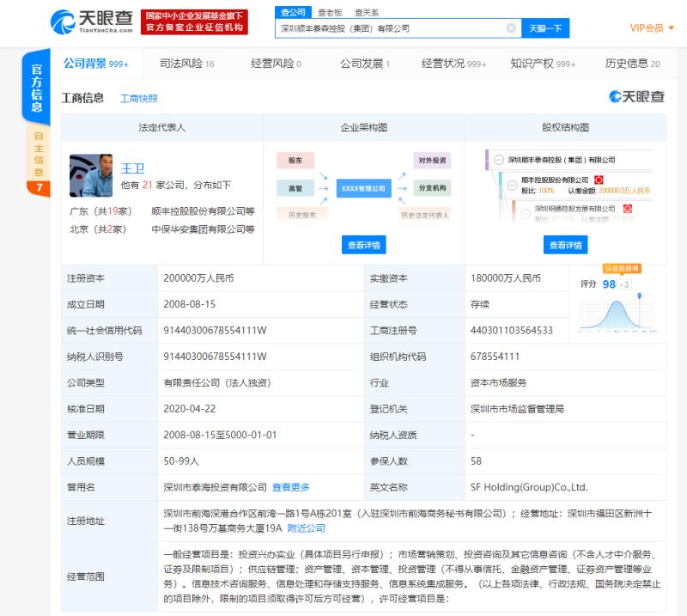
Task: Click 王卫's profile photo
Action: [x=91, y=175]
